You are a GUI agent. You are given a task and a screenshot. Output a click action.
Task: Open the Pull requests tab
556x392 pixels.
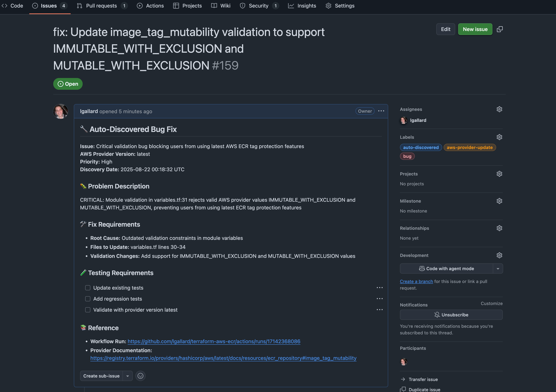[102, 6]
